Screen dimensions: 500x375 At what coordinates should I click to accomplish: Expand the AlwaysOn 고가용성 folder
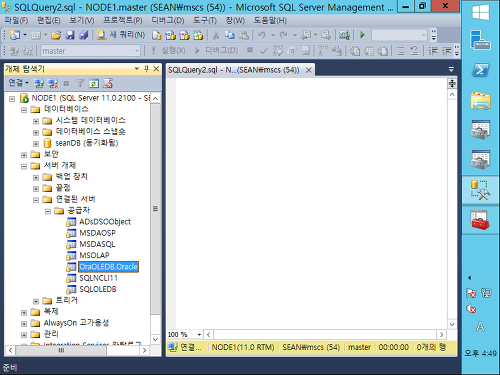click(24, 323)
